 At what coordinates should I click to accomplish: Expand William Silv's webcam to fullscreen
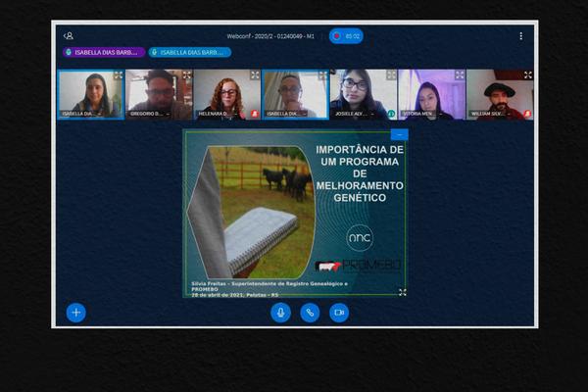point(528,75)
